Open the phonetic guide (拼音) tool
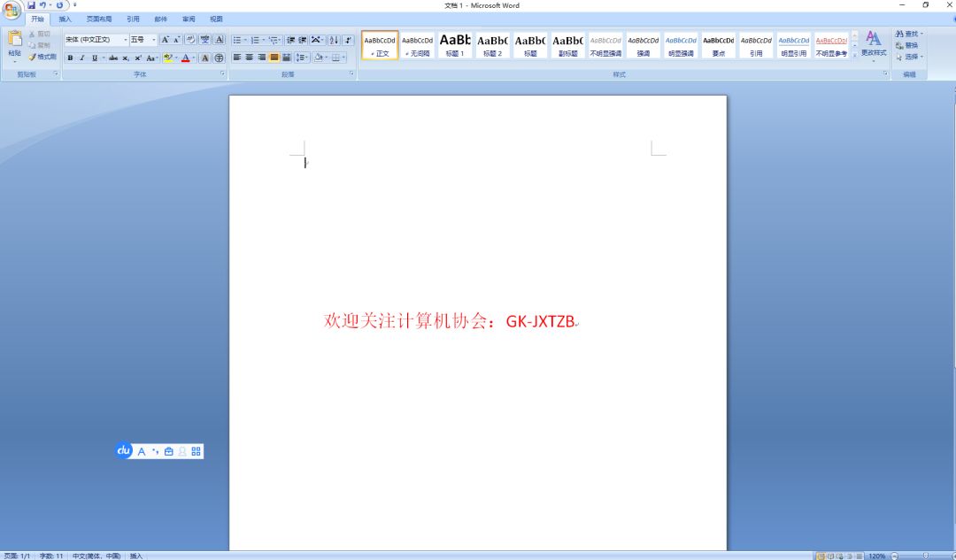This screenshot has height=560, width=956. 204,40
